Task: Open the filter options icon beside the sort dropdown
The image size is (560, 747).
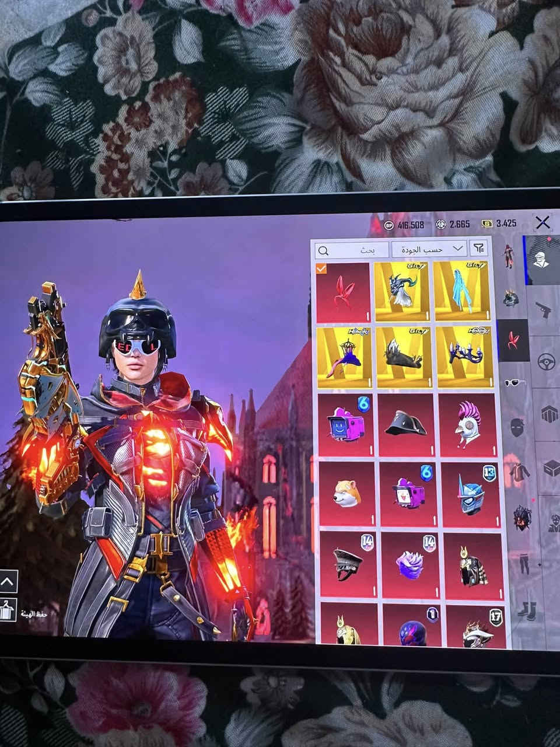Action: coord(480,248)
